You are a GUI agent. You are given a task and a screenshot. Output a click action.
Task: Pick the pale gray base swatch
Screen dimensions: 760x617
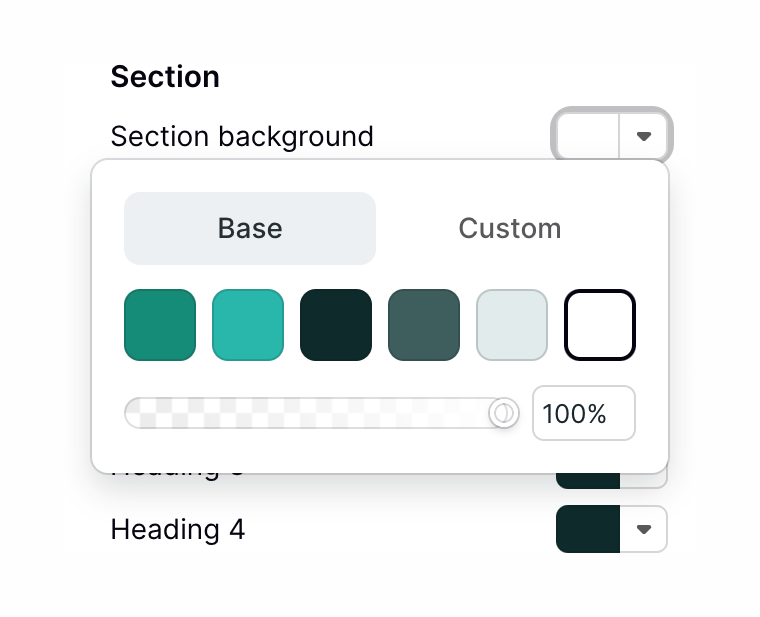point(512,325)
